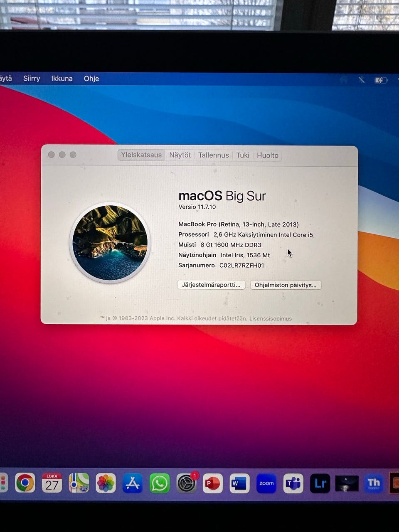The image size is (399, 532).
Task: Click the Bluetooth off icon in menu bar
Action: (x=362, y=80)
